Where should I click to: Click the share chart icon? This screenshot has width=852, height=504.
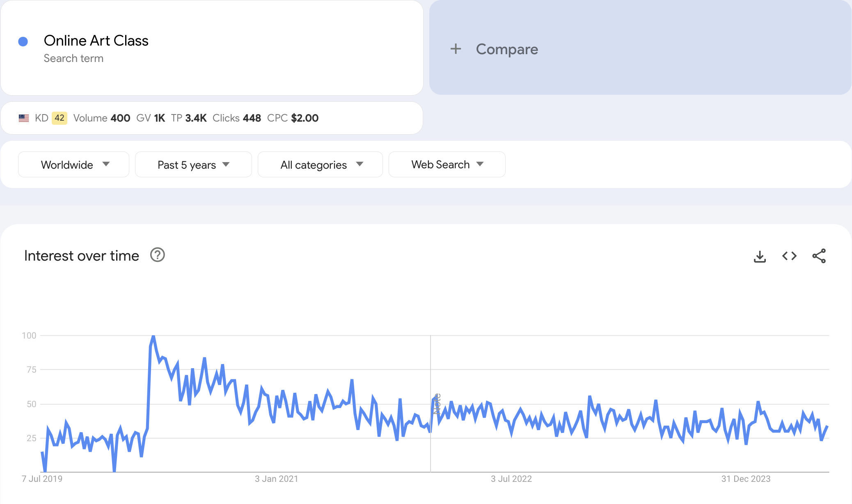819,256
